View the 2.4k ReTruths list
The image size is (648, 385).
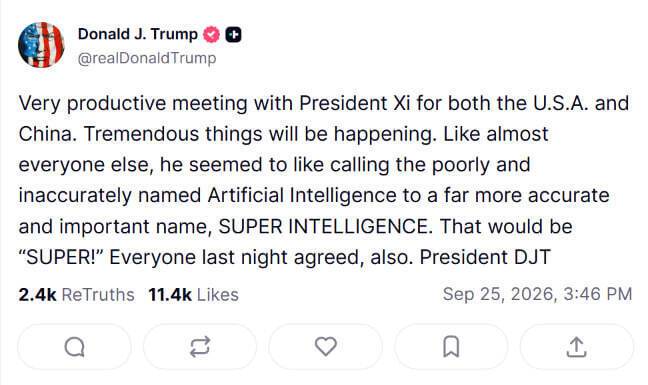tap(76, 295)
